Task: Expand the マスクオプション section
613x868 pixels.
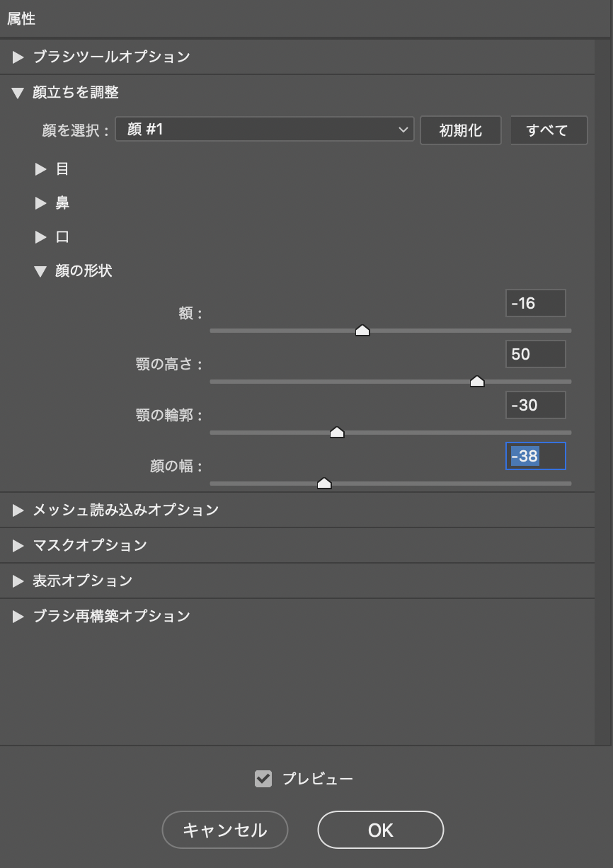Action: pyautogui.click(x=18, y=545)
